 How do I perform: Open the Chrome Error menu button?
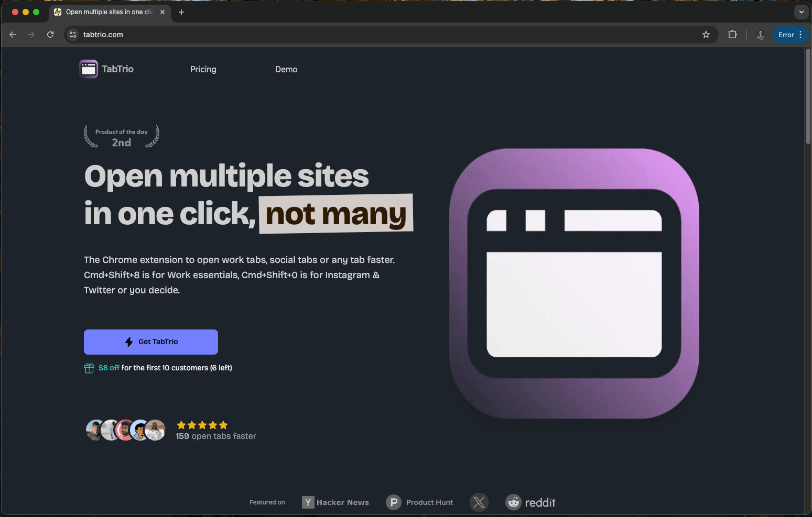791,35
